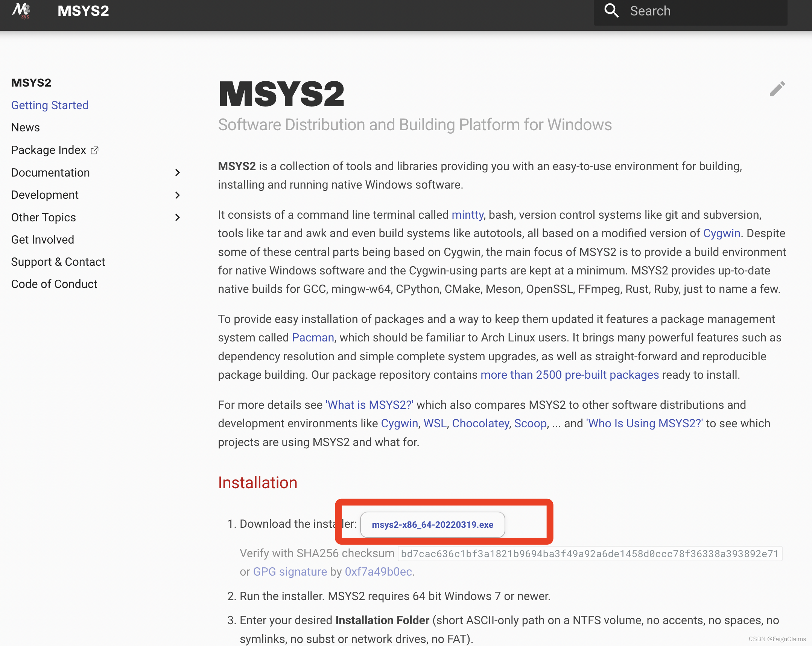This screenshot has height=646, width=812.
Task: Expand the Other Topics chevron
Action: point(178,218)
